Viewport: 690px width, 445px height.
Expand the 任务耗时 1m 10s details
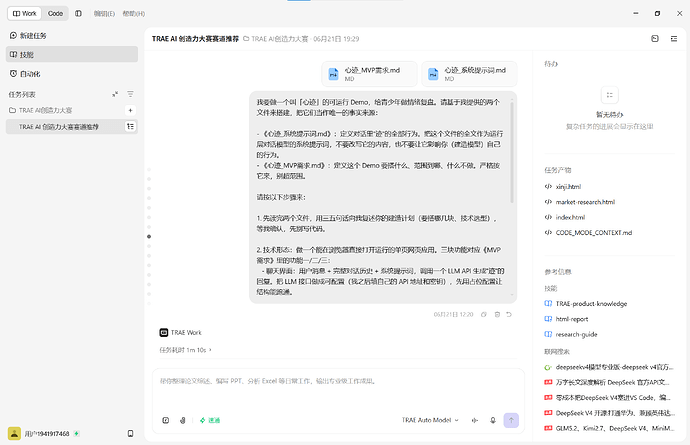[186, 350]
